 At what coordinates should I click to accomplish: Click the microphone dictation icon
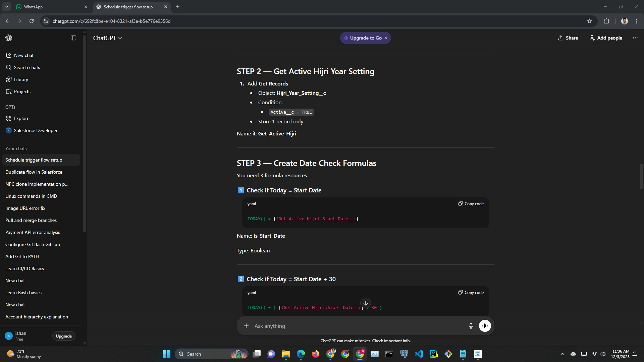pos(471,326)
